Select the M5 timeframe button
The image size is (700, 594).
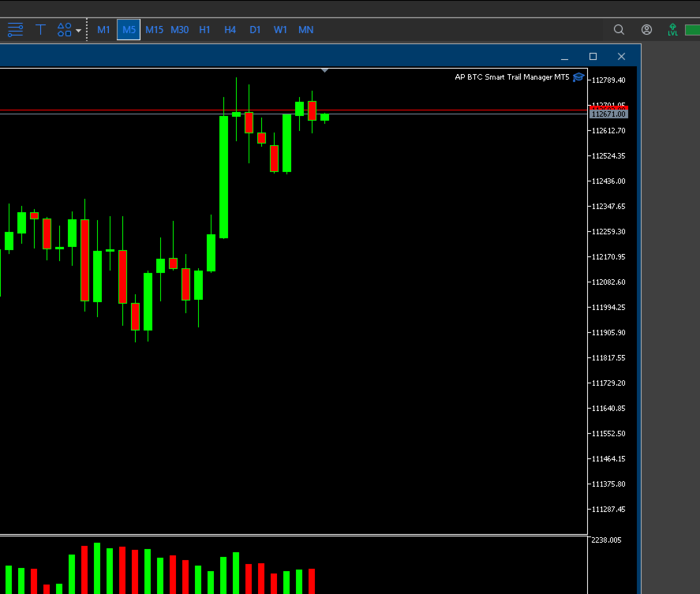129,30
